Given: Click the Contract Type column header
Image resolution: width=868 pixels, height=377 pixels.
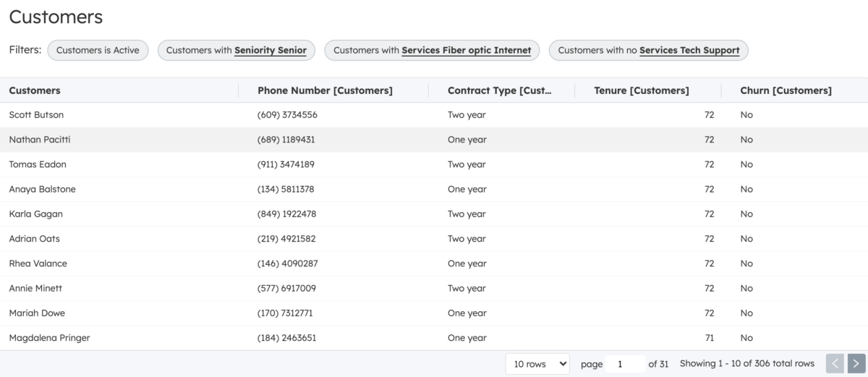Looking at the screenshot, I should pos(500,90).
